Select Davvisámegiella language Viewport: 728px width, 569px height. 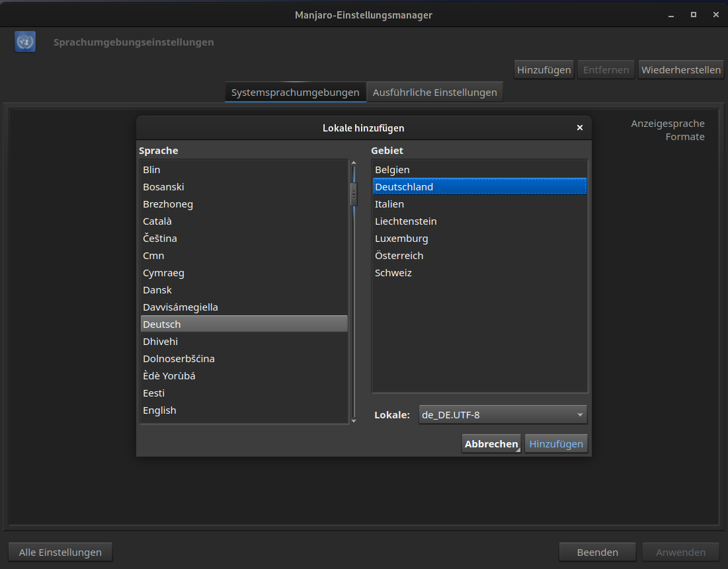[x=244, y=307]
